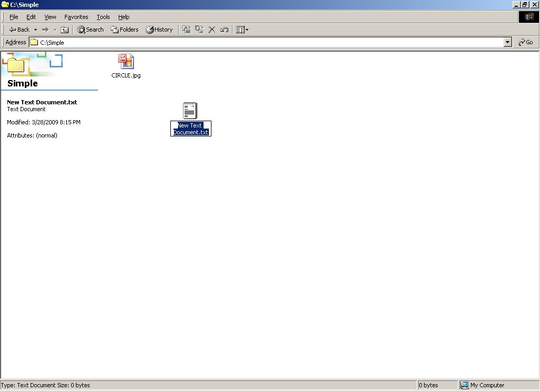Click the Back arrow button
This screenshot has height=392, width=540.
point(20,30)
